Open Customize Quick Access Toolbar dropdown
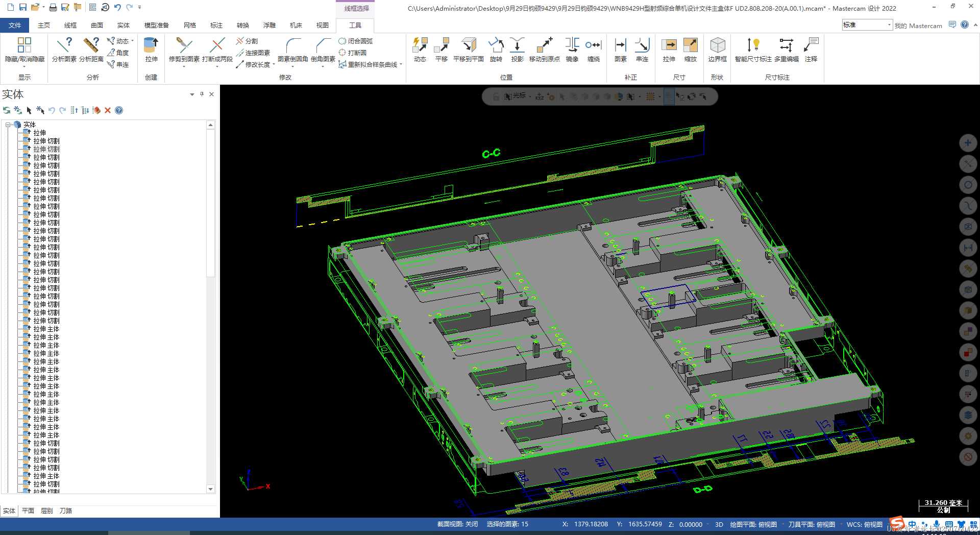980x535 pixels. [x=139, y=7]
